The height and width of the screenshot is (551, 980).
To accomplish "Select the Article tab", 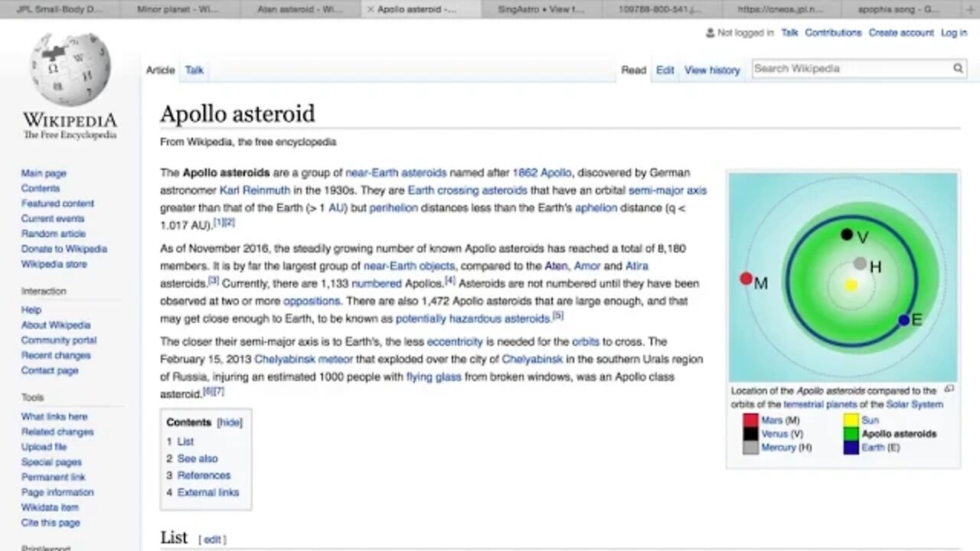I will pyautogui.click(x=161, y=70).
